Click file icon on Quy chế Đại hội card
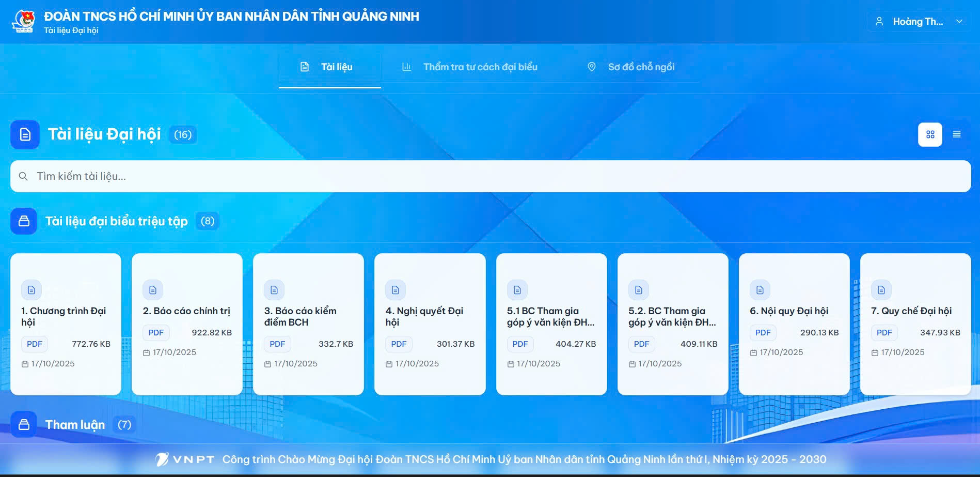Screen dimensions: 980x477 tap(881, 290)
